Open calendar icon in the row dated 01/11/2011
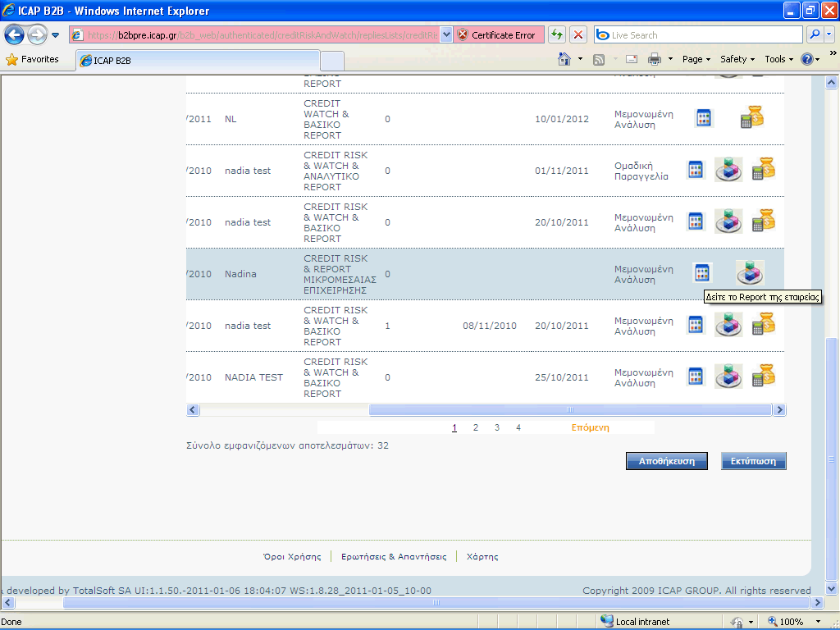 tap(696, 171)
